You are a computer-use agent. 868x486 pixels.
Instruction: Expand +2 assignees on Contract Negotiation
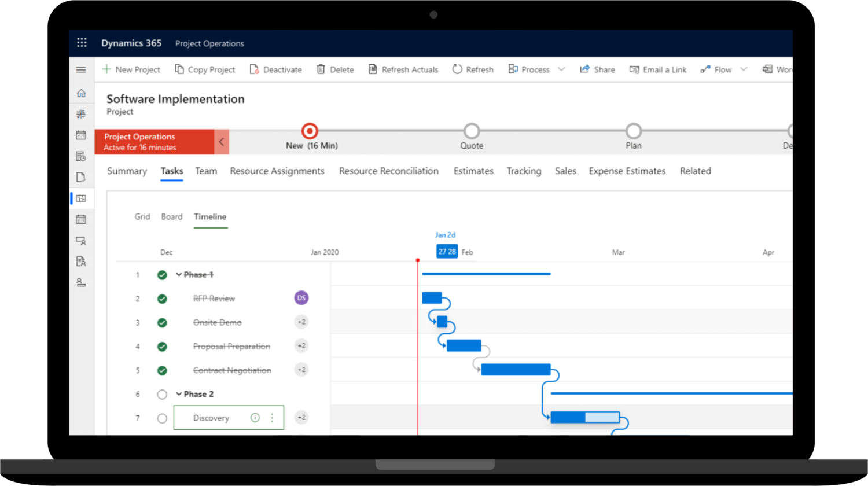301,370
